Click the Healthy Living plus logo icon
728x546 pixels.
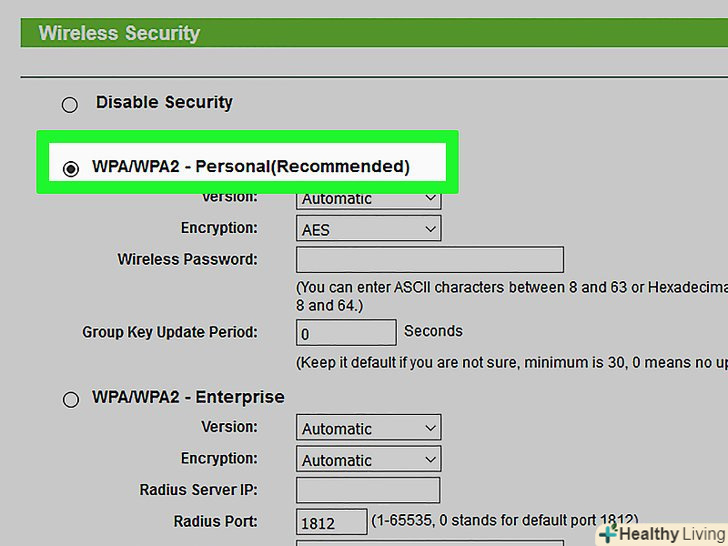pos(607,534)
